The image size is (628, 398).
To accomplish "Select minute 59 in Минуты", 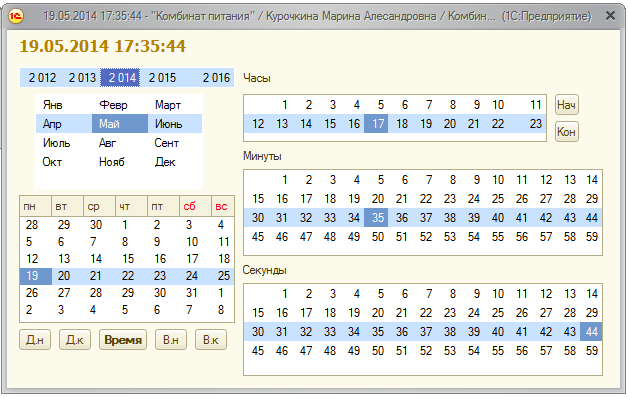I will tap(592, 237).
